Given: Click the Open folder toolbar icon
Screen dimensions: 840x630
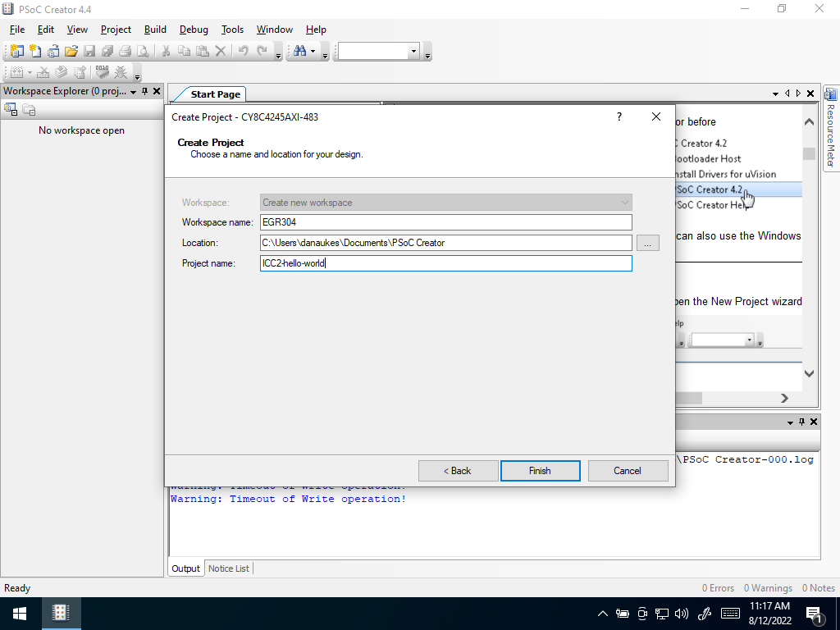Looking at the screenshot, I should [x=71, y=51].
